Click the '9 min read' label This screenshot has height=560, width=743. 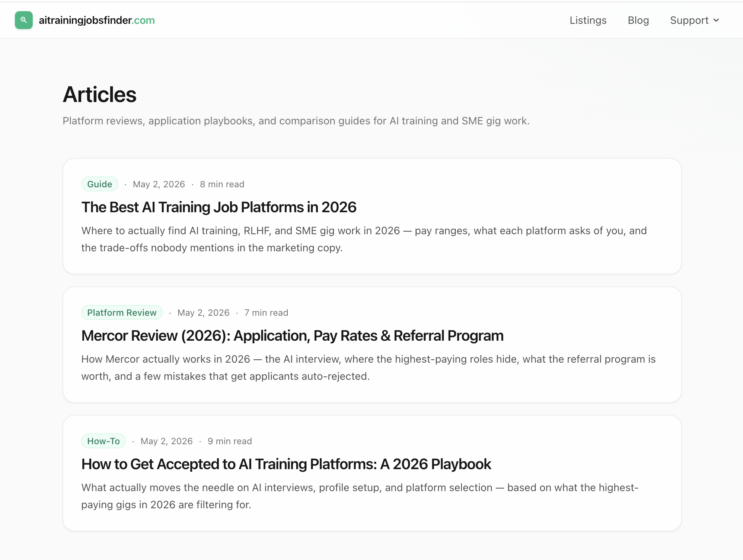click(x=230, y=441)
